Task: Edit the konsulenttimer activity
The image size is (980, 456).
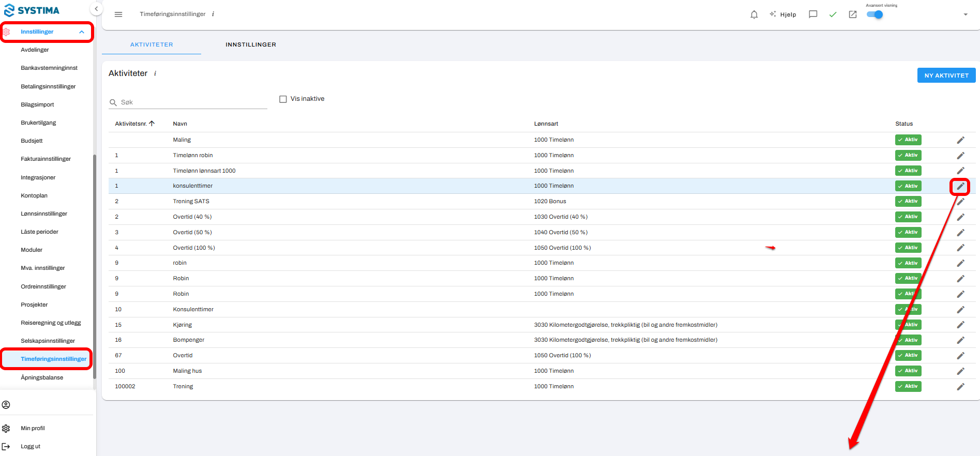Action: click(960, 186)
